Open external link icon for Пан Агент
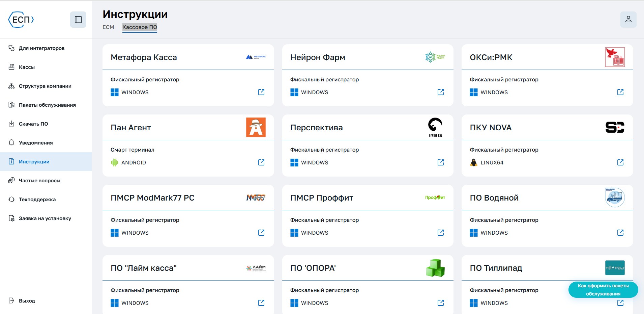The width and height of the screenshot is (644, 314). (261, 162)
